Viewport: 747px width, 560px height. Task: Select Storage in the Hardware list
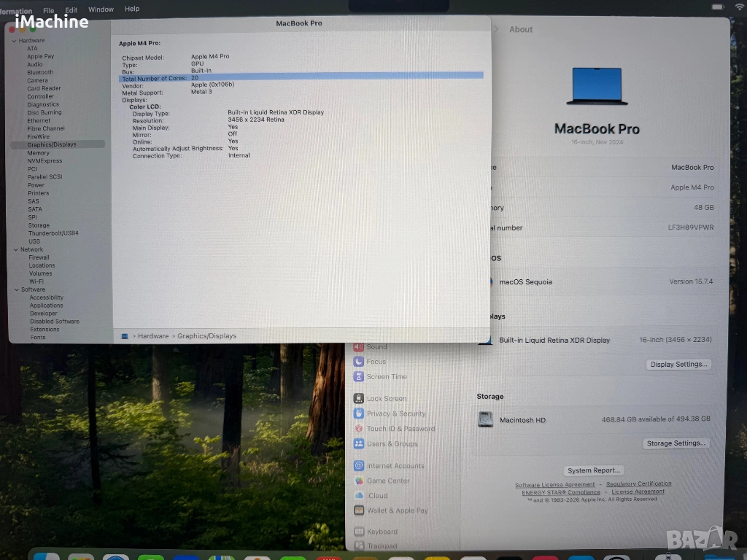(39, 226)
